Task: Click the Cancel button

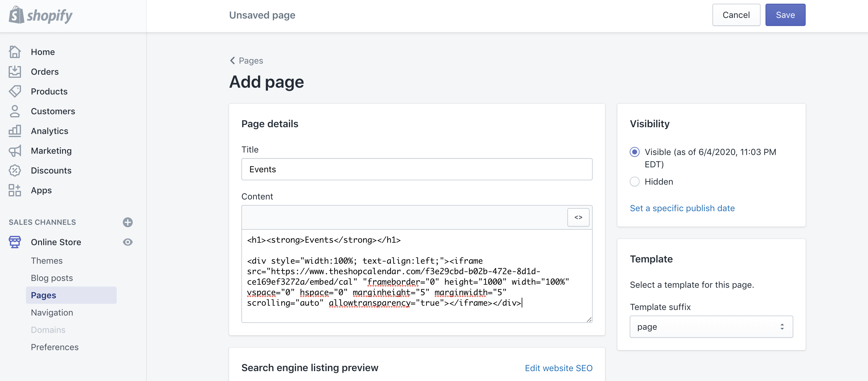Action: pos(736,15)
